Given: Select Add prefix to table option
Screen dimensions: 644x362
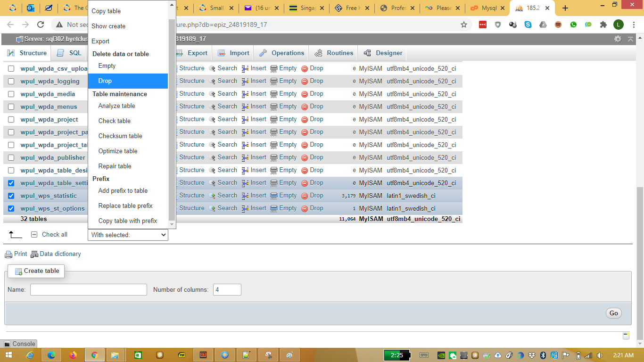Looking at the screenshot, I should (123, 191).
